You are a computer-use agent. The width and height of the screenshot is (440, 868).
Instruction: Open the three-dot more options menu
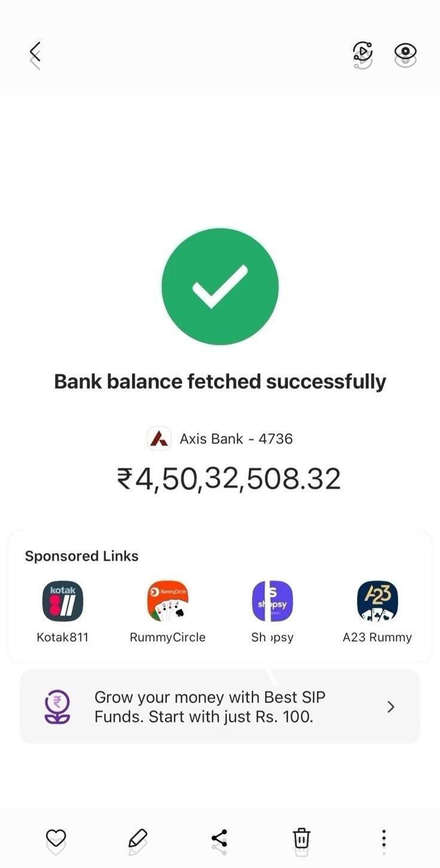click(x=383, y=838)
